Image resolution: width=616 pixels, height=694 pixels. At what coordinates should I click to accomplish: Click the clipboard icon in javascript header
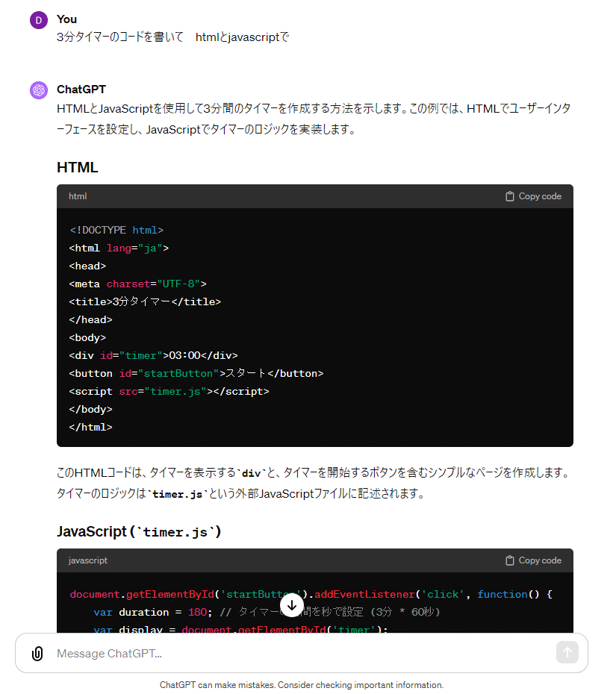point(510,560)
